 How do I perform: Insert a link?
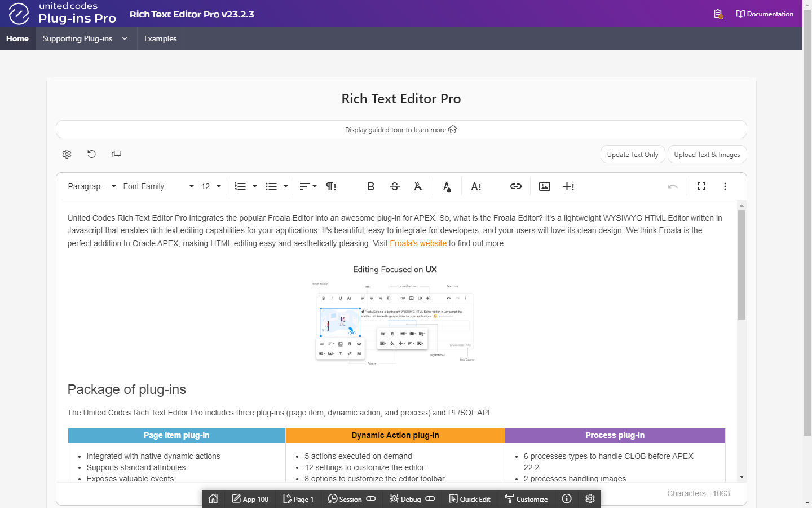click(516, 186)
